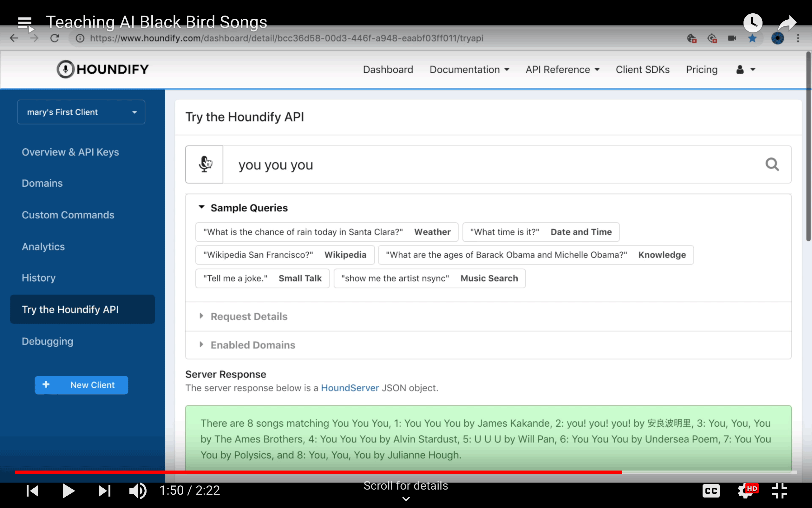Expand the Enabled Domains section
Image resolution: width=812 pixels, height=508 pixels.
coord(247,345)
